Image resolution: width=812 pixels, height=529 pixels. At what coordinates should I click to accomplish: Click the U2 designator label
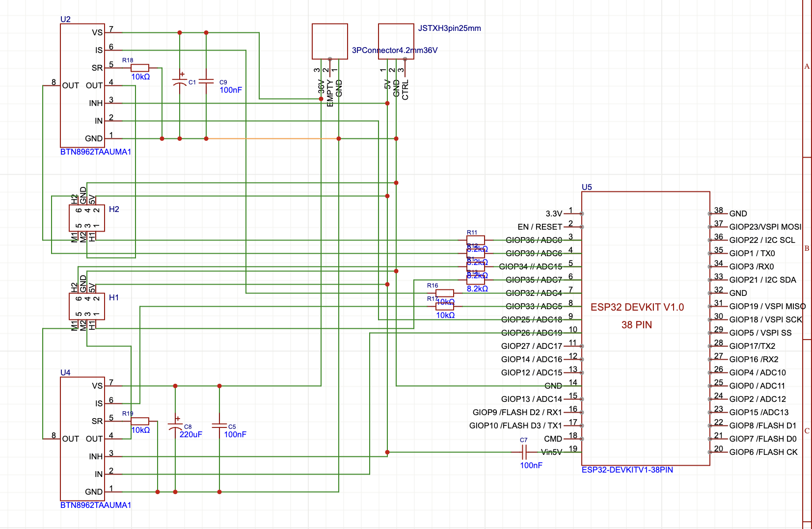coord(65,19)
